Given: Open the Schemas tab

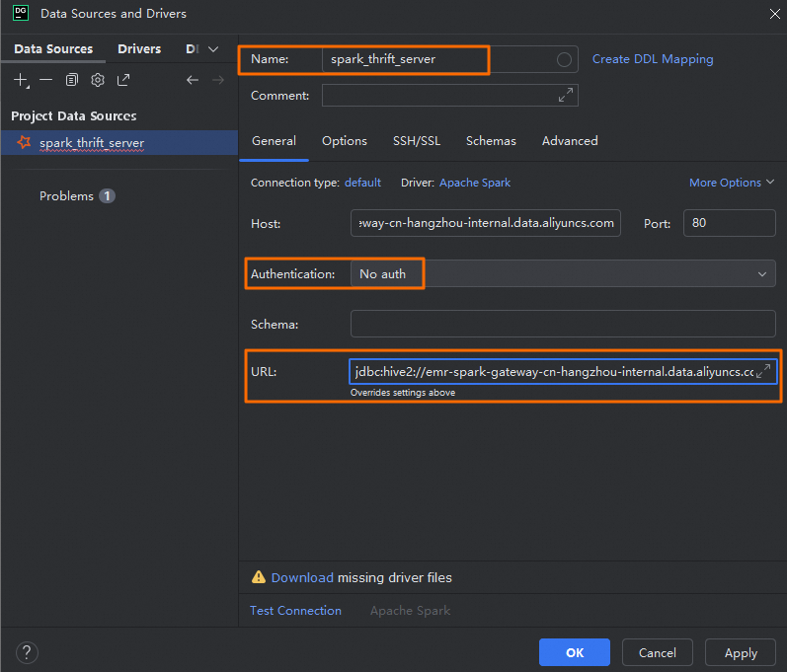Looking at the screenshot, I should click(491, 141).
